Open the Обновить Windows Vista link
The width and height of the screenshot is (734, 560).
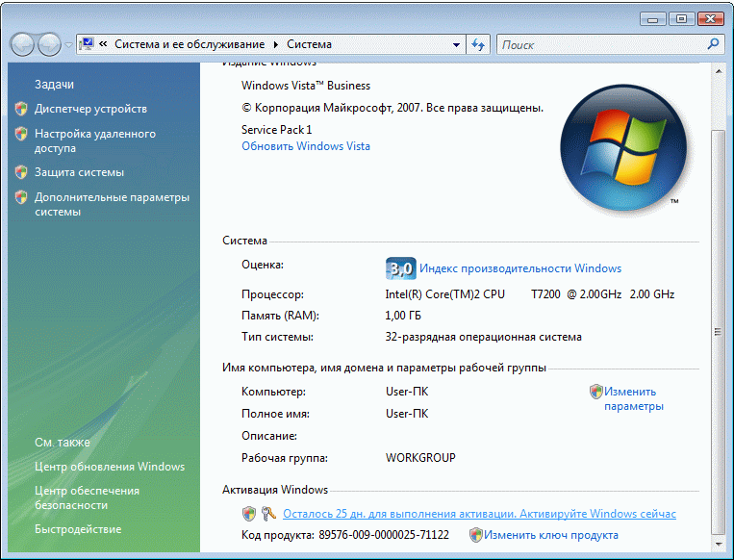click(x=305, y=146)
